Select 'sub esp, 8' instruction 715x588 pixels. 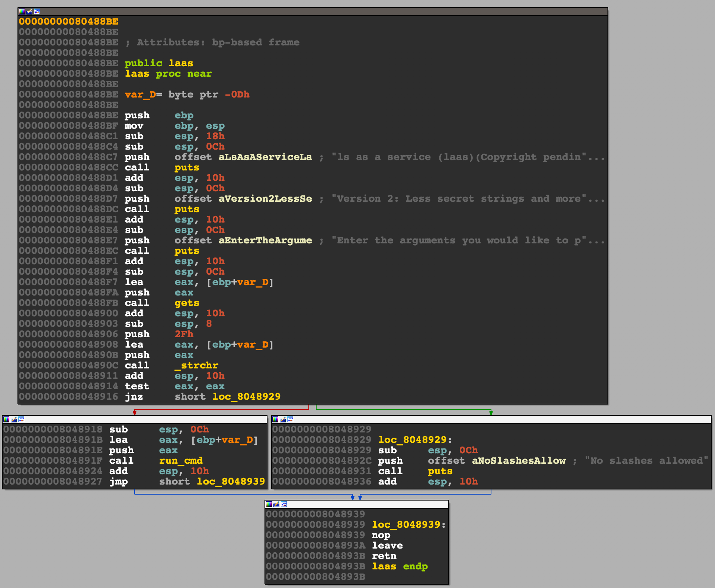(x=168, y=324)
